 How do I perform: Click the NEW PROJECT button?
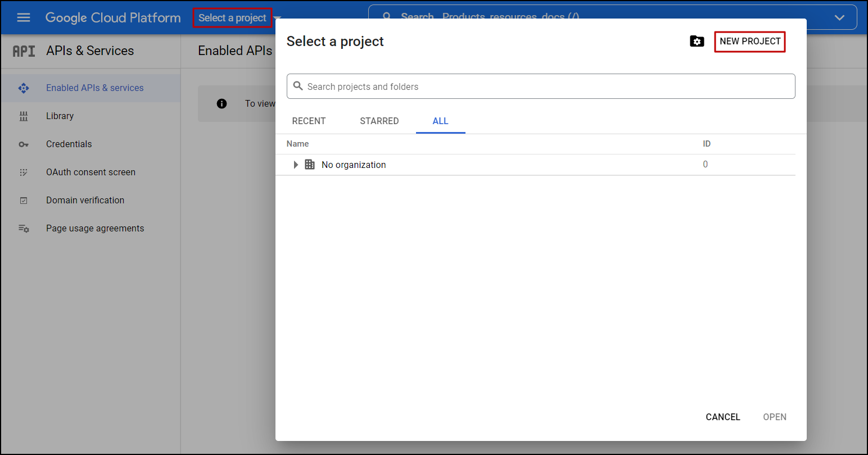(x=749, y=41)
